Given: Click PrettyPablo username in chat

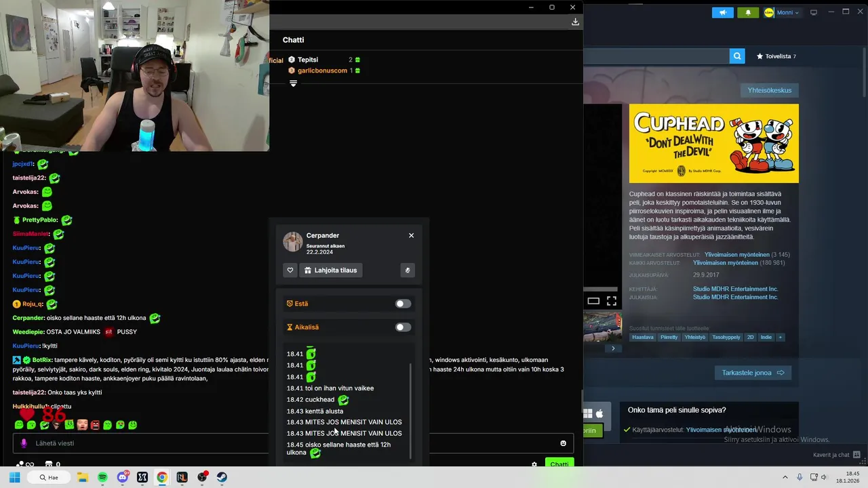Looking at the screenshot, I should point(40,220).
